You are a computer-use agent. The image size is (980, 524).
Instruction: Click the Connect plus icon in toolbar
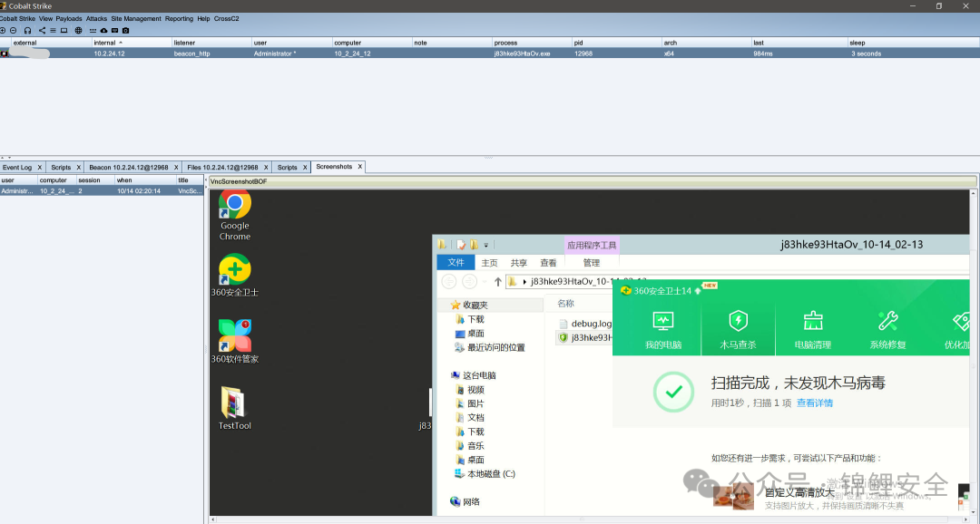(x=3, y=30)
